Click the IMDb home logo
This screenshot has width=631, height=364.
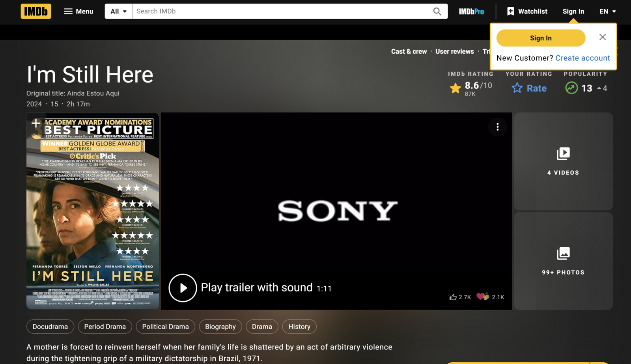(36, 11)
